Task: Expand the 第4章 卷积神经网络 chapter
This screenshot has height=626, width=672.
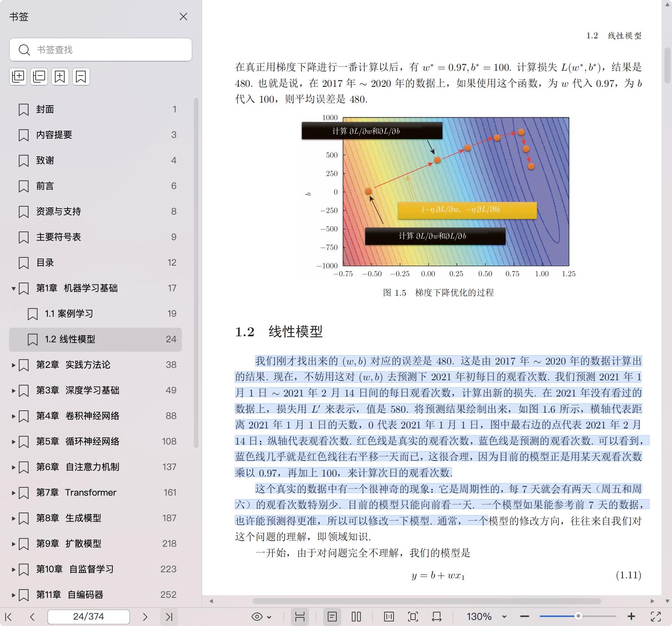Action: (14, 416)
